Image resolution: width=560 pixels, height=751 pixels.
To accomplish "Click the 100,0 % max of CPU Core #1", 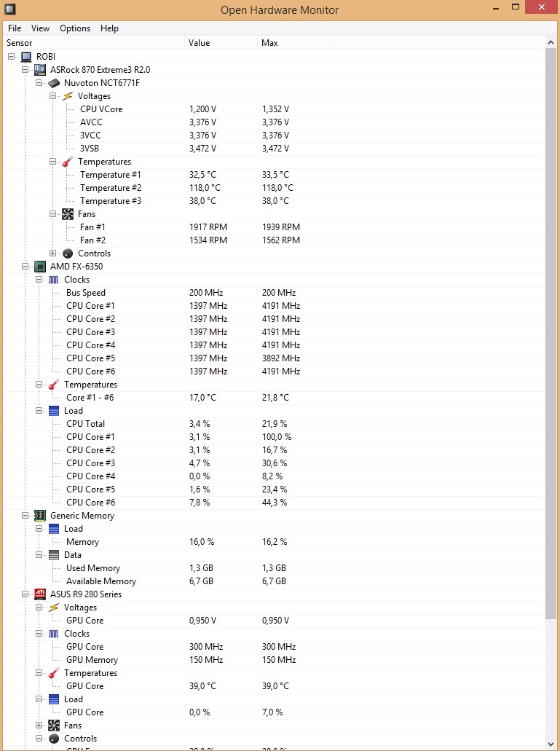I will pos(277,437).
